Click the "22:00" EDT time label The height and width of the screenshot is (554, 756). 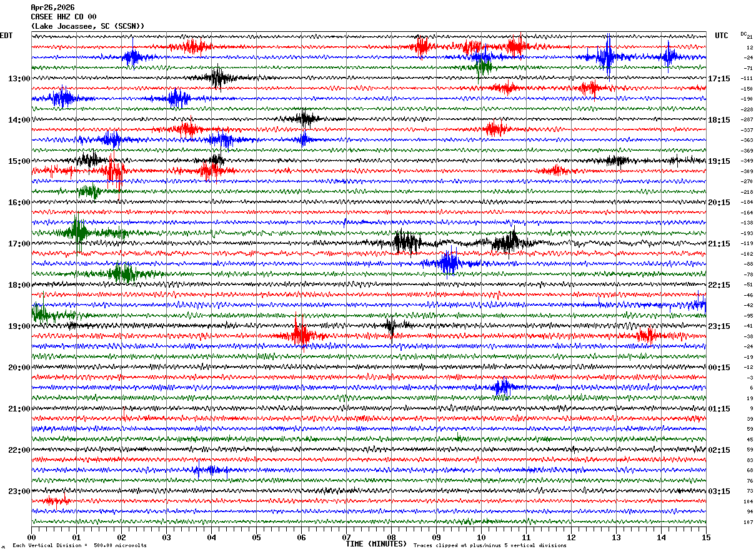[x=19, y=450]
